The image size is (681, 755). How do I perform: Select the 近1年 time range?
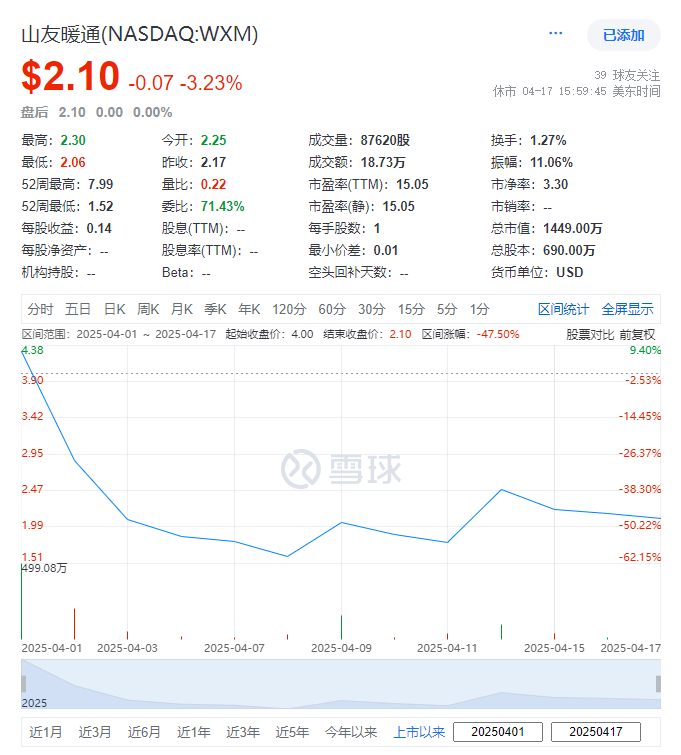194,732
